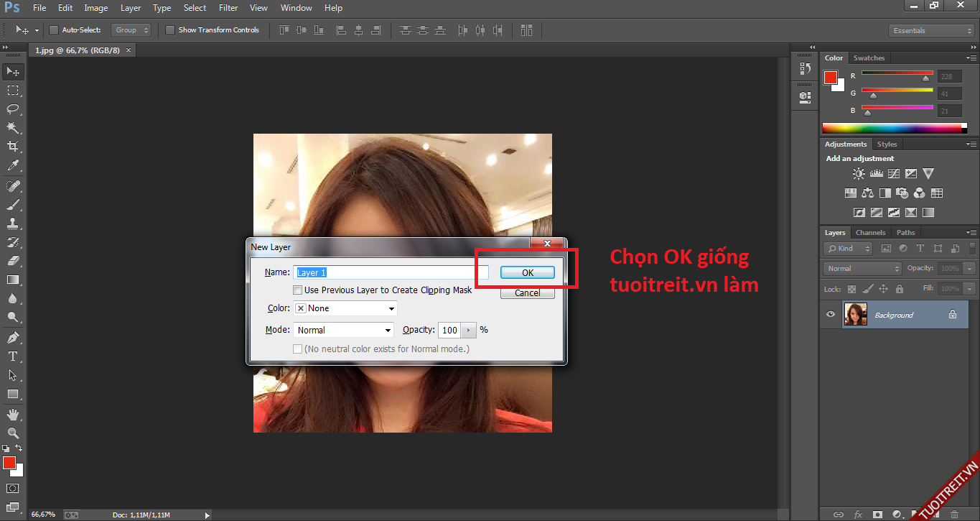The image size is (980, 521).
Task: Choose the Eyedropper tool
Action: (x=13, y=166)
